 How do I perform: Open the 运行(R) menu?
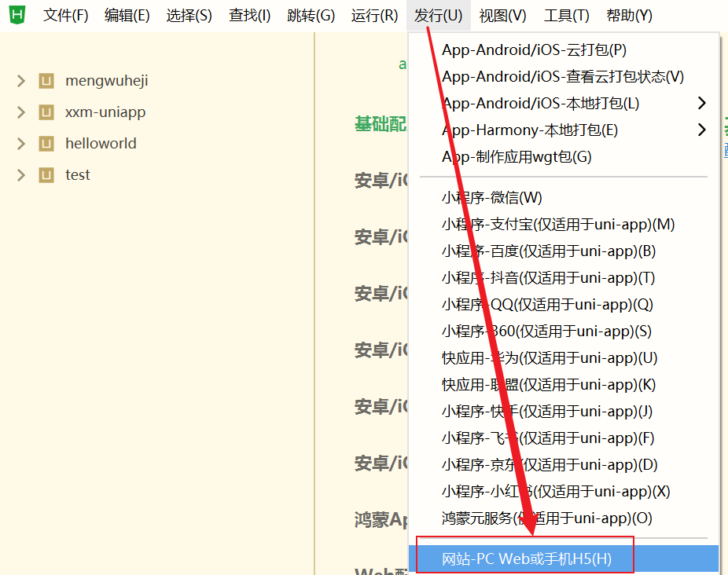click(x=374, y=15)
